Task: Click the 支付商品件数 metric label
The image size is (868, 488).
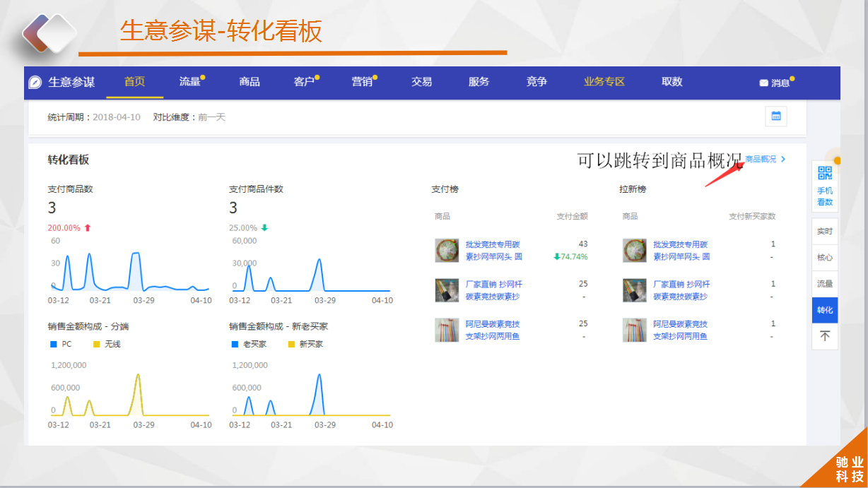Action: (256, 189)
